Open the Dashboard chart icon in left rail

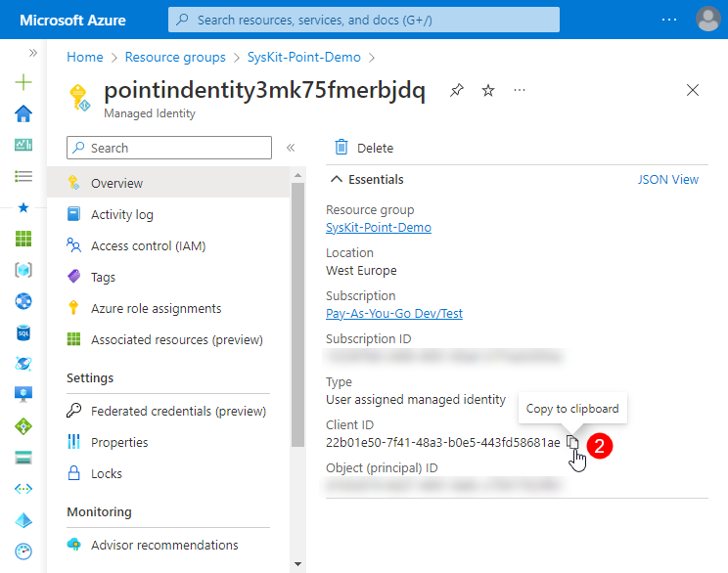click(23, 145)
